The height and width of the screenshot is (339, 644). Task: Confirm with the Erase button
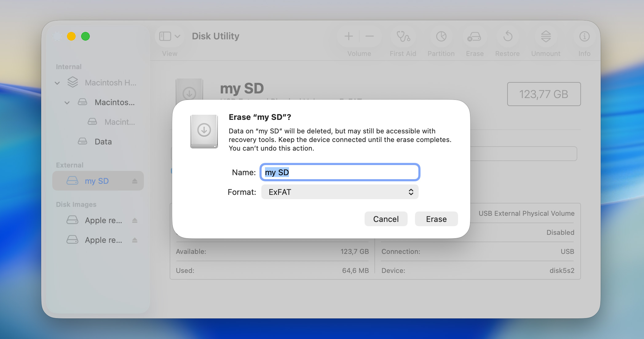coord(436,219)
